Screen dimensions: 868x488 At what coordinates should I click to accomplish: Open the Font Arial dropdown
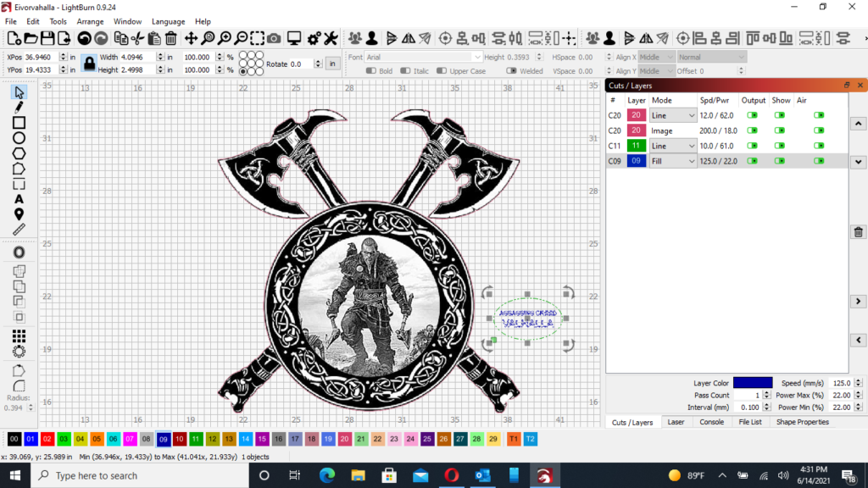(x=423, y=57)
